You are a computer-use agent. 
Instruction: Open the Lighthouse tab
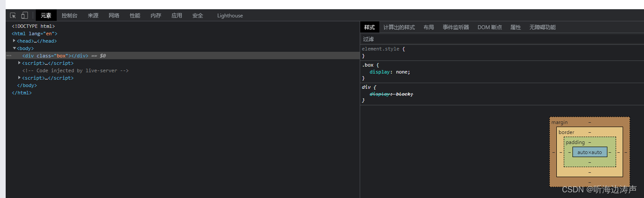230,16
